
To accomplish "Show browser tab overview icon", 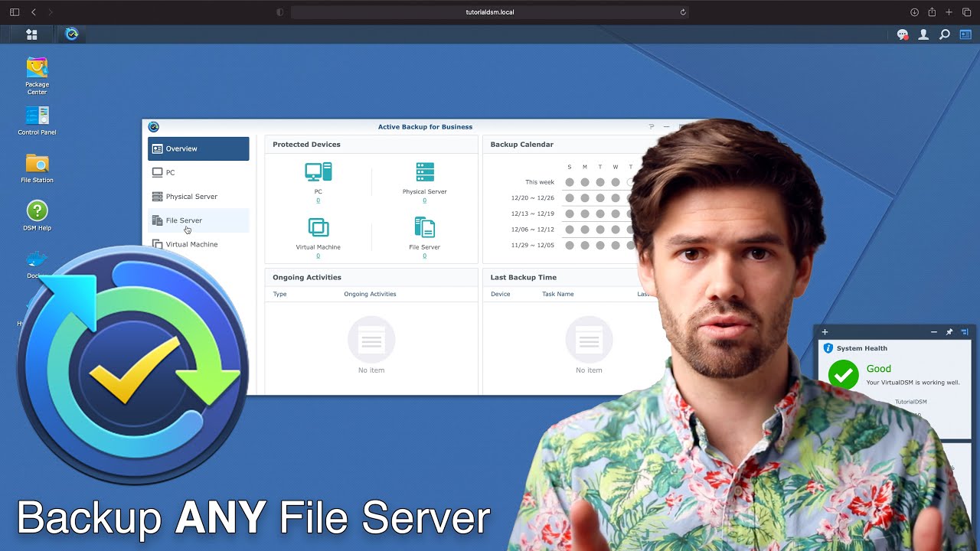I will (x=967, y=12).
